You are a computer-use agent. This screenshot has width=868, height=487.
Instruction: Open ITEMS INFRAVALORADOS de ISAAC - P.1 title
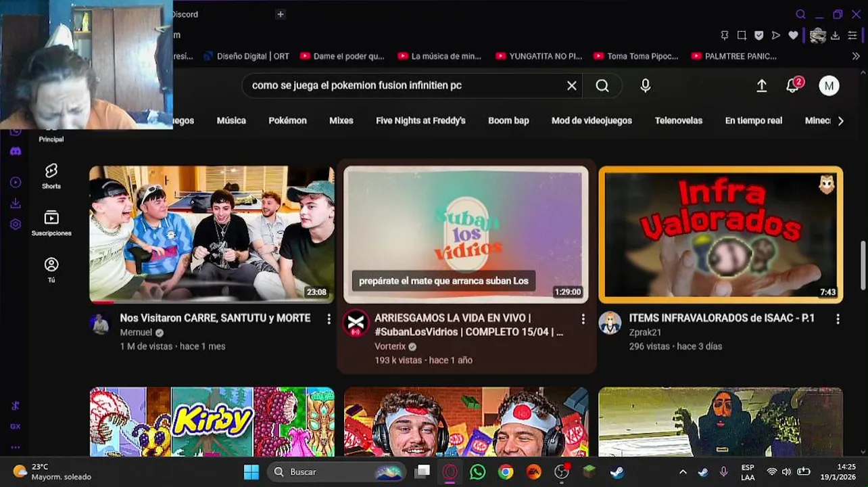click(x=721, y=318)
